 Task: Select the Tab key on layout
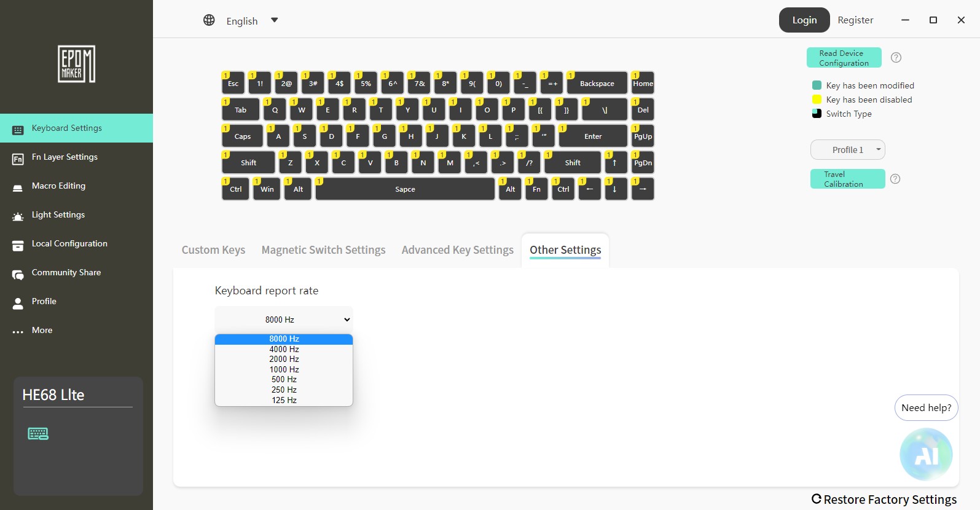point(240,110)
